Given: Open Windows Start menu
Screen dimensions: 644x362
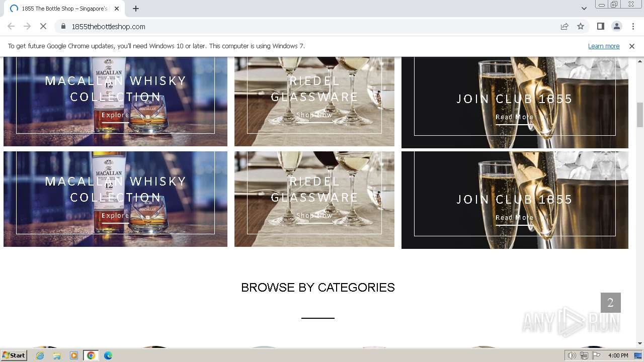Looking at the screenshot, I should [14, 355].
